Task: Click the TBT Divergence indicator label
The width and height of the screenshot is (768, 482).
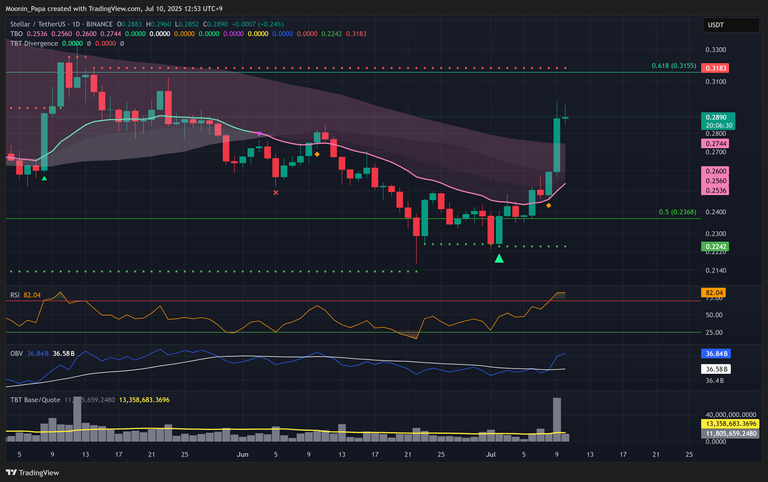Action: click(34, 44)
